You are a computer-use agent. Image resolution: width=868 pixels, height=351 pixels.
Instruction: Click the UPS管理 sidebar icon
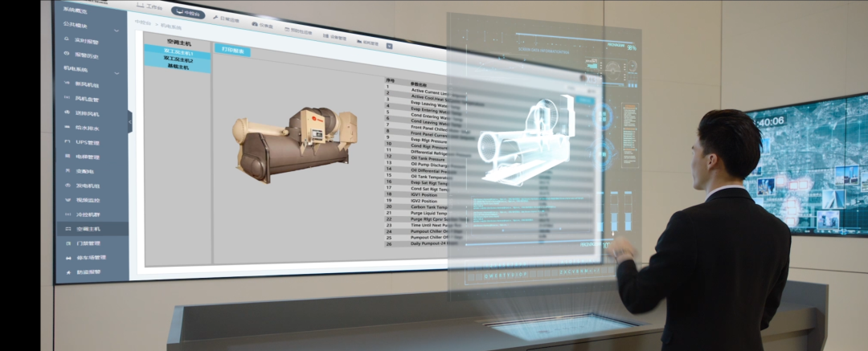point(68,142)
